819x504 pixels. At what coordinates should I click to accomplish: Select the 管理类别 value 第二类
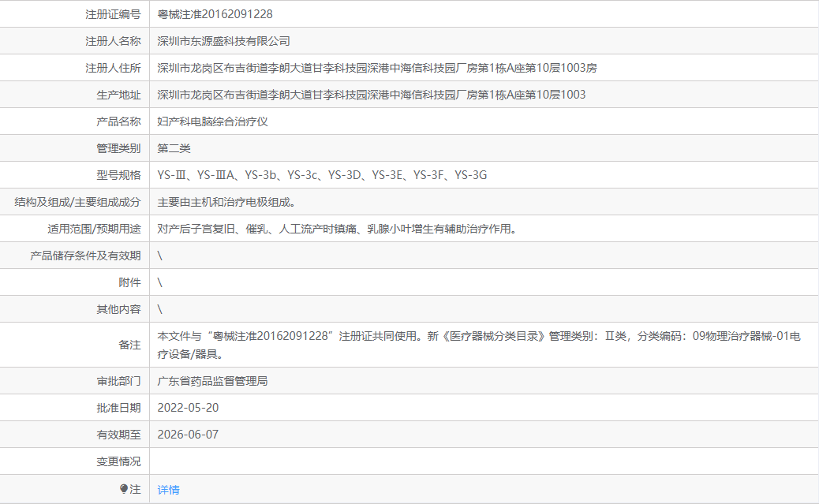pos(174,147)
